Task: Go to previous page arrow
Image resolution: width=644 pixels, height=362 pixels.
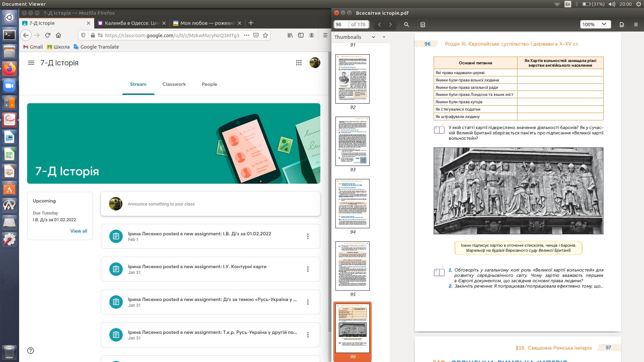Action: (x=380, y=24)
